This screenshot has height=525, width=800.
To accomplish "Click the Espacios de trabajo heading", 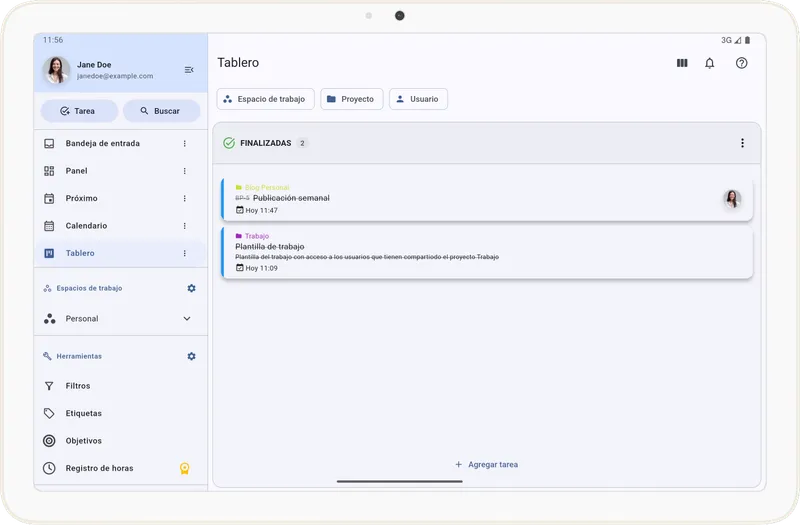I will 89,288.
